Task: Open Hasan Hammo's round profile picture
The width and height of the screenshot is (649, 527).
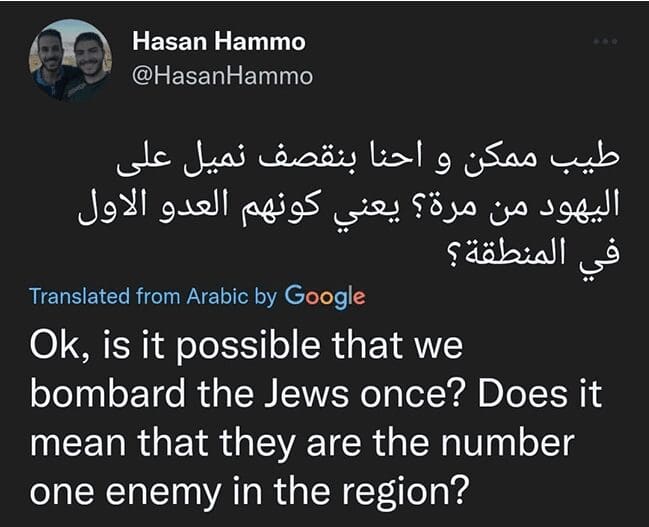Action: coord(71,60)
